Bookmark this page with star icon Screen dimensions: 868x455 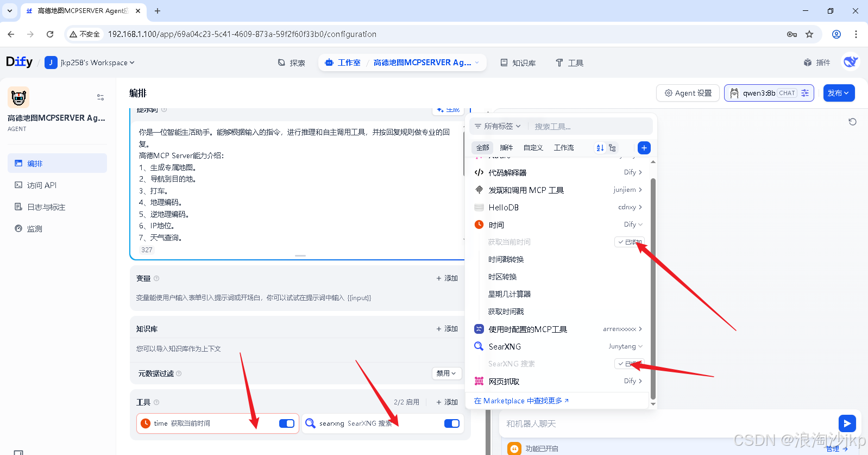click(809, 34)
